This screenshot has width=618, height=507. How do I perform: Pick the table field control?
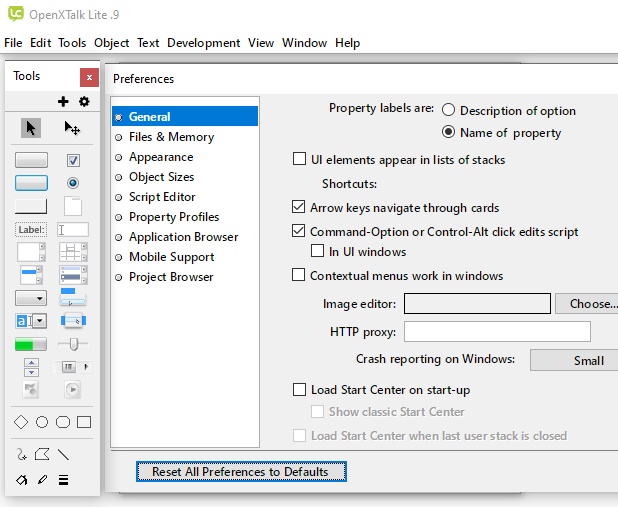[x=73, y=252]
